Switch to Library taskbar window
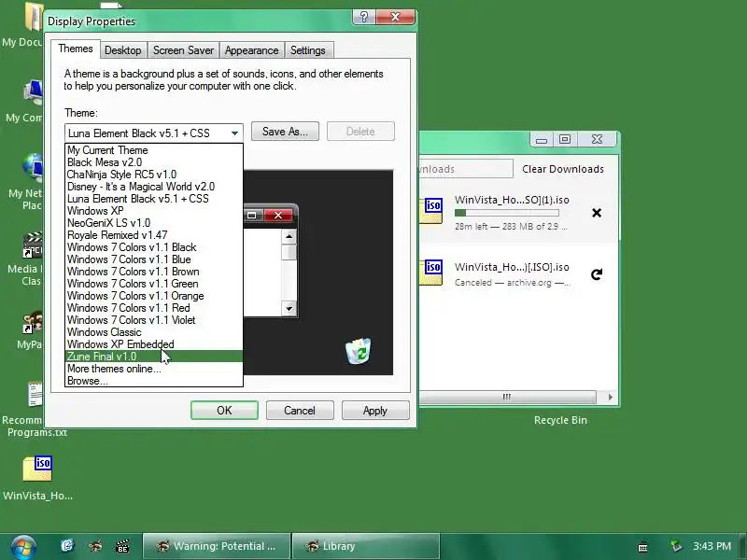The width and height of the screenshot is (747, 560). (x=365, y=546)
